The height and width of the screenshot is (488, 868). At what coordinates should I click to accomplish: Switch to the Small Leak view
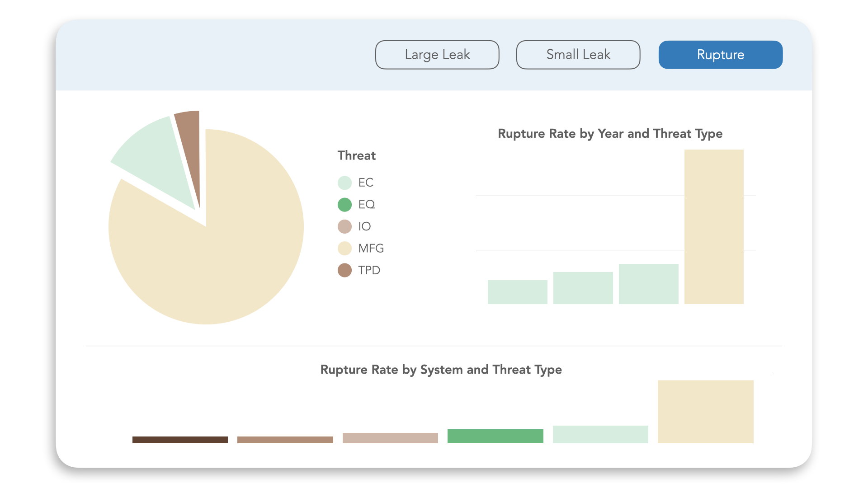pyautogui.click(x=578, y=54)
